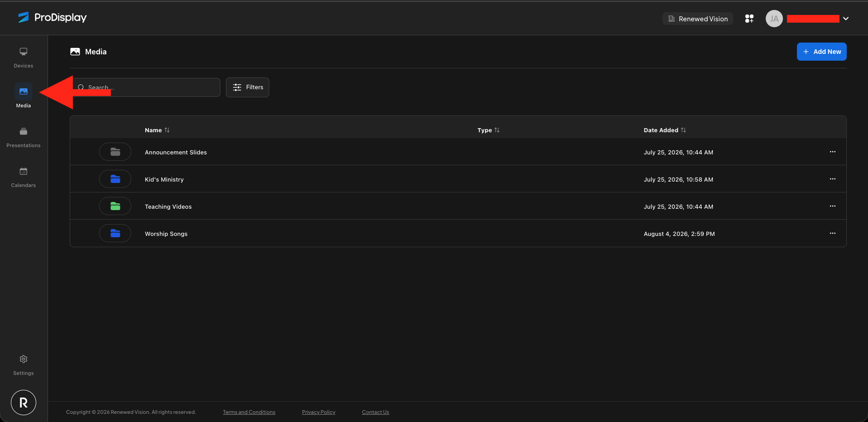868x422 pixels.
Task: Sort the list by Type
Action: (489, 130)
